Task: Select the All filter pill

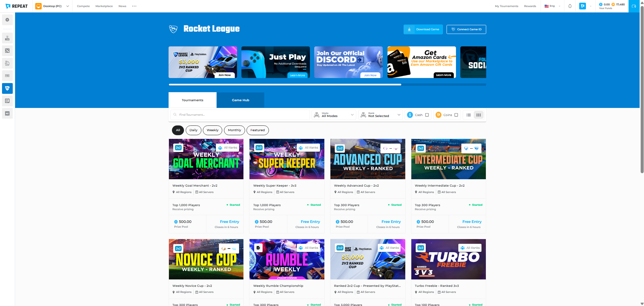Action: pyautogui.click(x=178, y=130)
